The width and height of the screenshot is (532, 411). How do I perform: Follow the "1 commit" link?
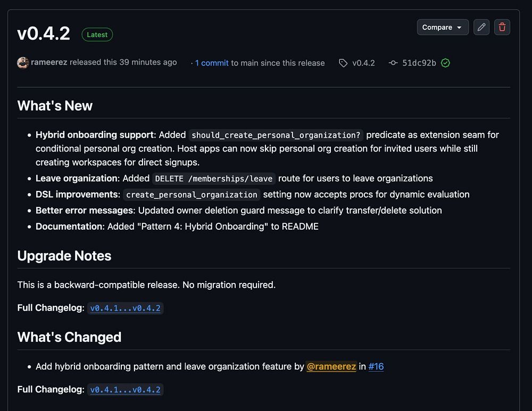pos(212,63)
